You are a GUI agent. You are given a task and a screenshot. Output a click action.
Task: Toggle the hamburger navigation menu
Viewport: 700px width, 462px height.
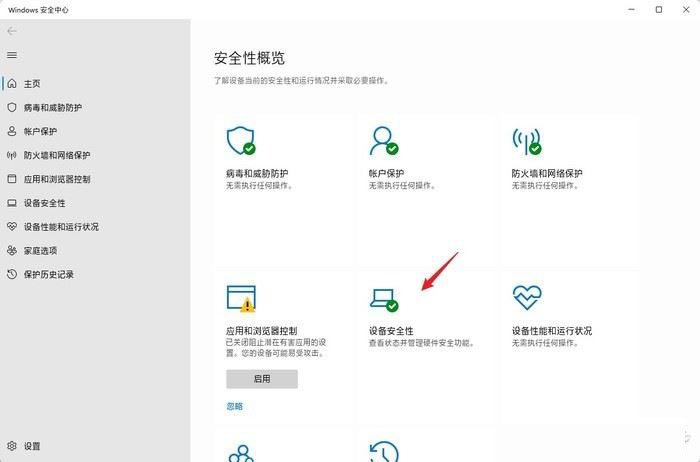12,55
